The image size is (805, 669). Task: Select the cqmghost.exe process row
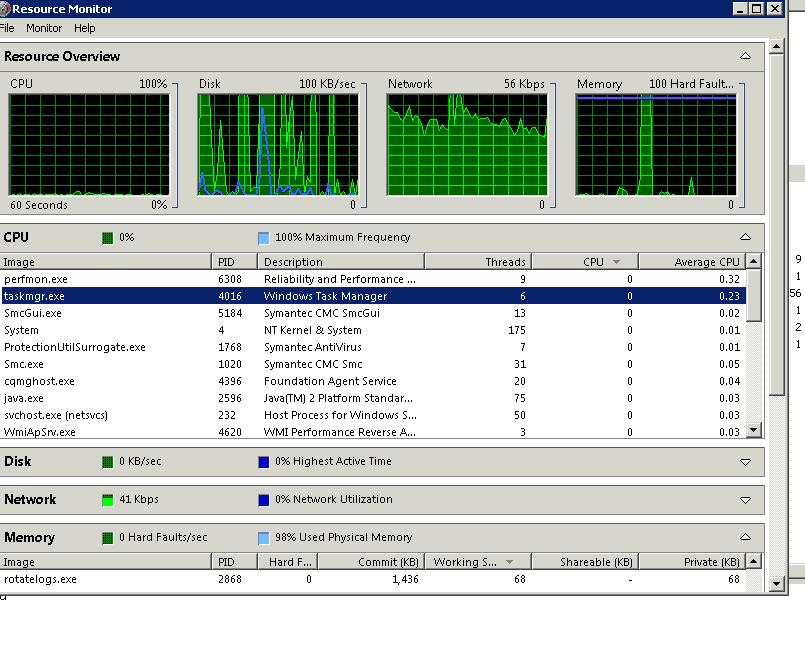373,381
